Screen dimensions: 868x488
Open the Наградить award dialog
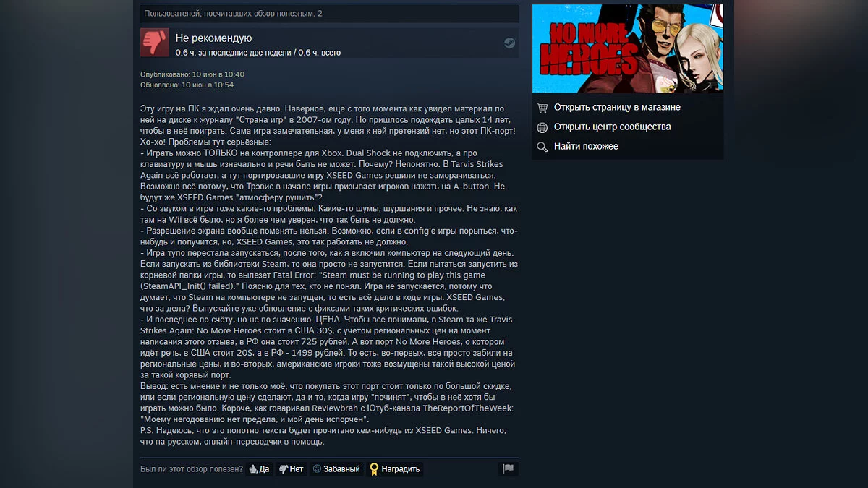point(394,469)
